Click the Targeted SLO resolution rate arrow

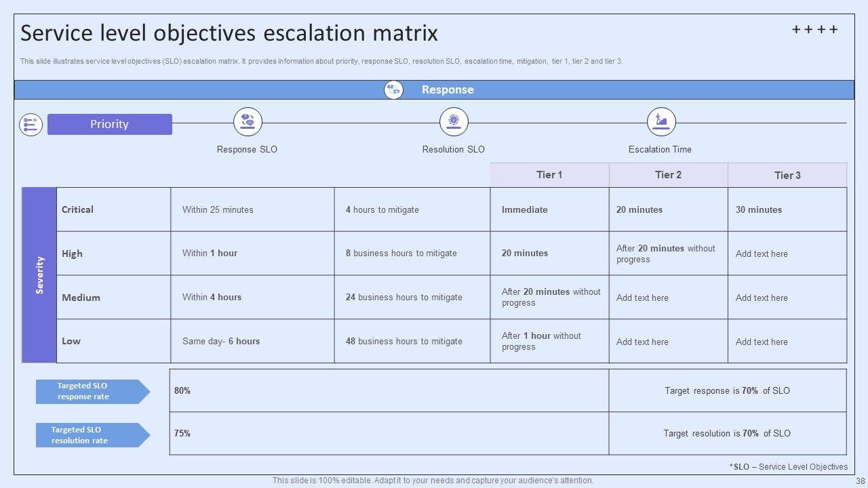coord(92,435)
